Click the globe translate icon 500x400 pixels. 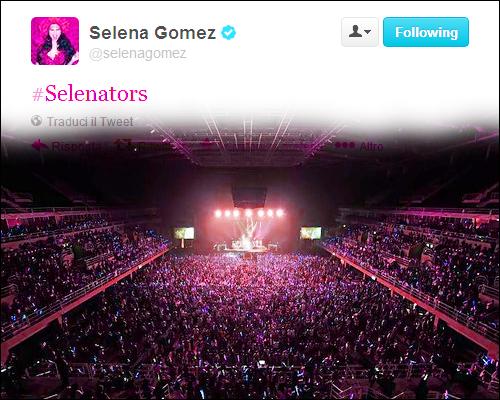(x=36, y=121)
